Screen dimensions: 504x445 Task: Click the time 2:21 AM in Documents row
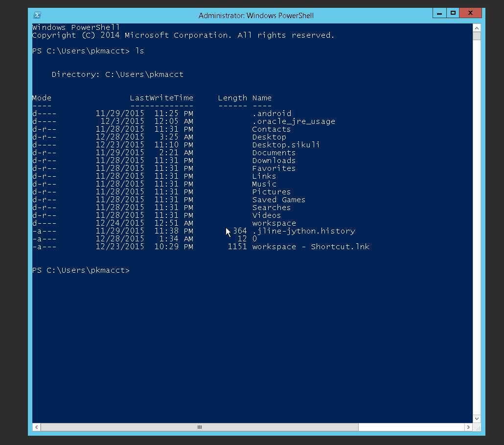click(x=177, y=153)
